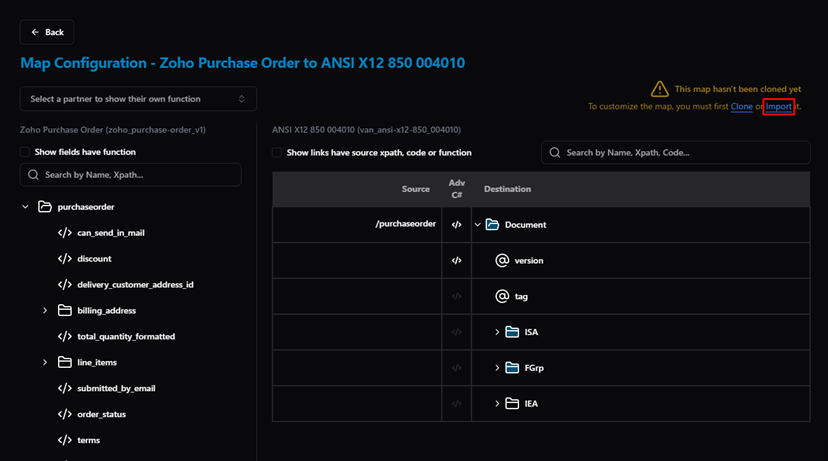Click the magnifier icon in the source search
The height and width of the screenshot is (461, 828).
[33, 175]
